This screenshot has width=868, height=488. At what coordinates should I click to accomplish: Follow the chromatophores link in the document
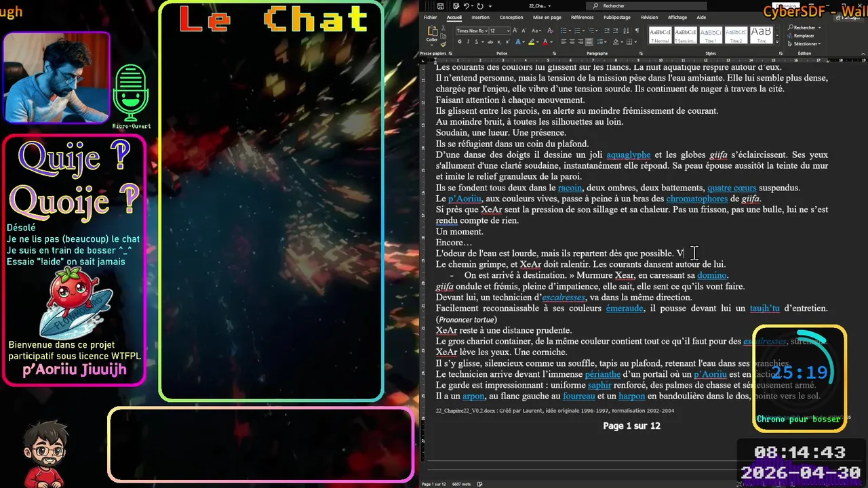[x=697, y=199]
